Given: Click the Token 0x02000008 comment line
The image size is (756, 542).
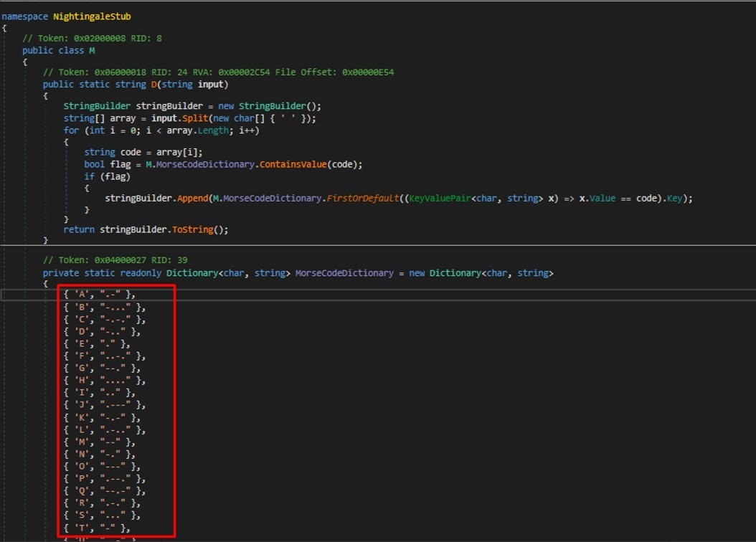Looking at the screenshot, I should tap(92, 38).
